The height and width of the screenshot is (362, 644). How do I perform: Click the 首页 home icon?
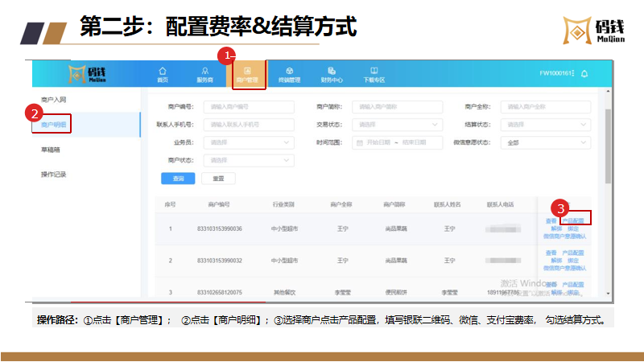(163, 74)
